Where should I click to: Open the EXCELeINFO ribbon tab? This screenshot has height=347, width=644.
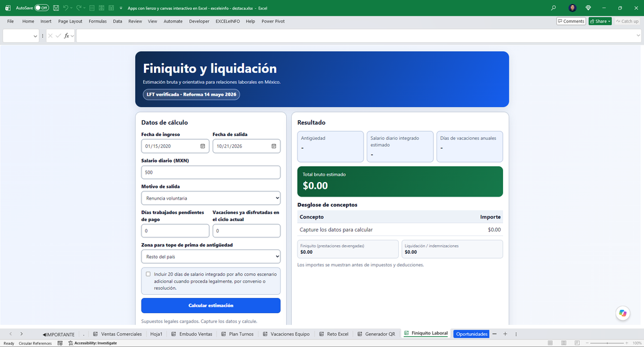(x=228, y=21)
